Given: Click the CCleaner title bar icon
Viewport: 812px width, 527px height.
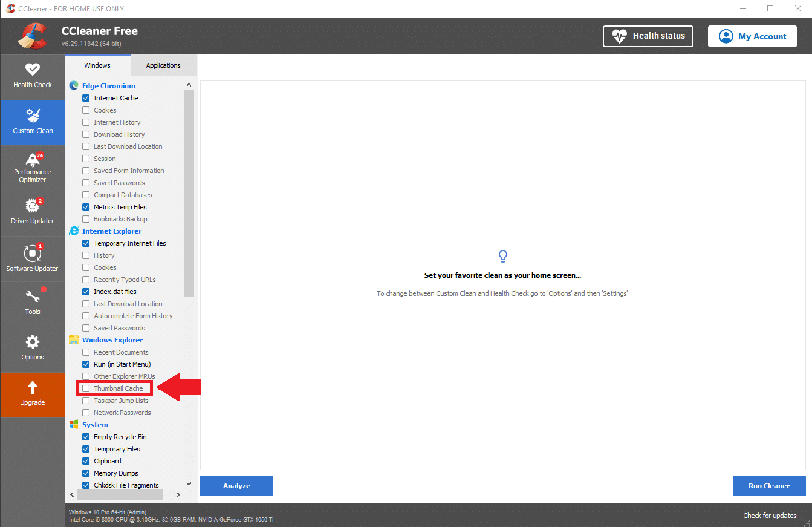Looking at the screenshot, I should (10, 8).
